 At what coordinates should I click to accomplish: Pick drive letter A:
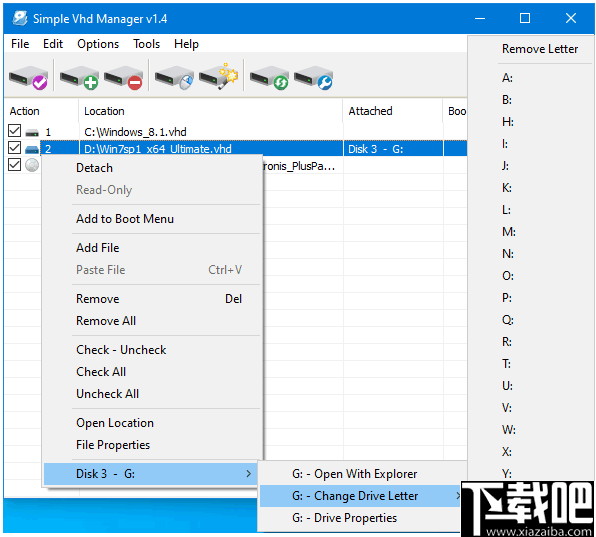coord(532,78)
